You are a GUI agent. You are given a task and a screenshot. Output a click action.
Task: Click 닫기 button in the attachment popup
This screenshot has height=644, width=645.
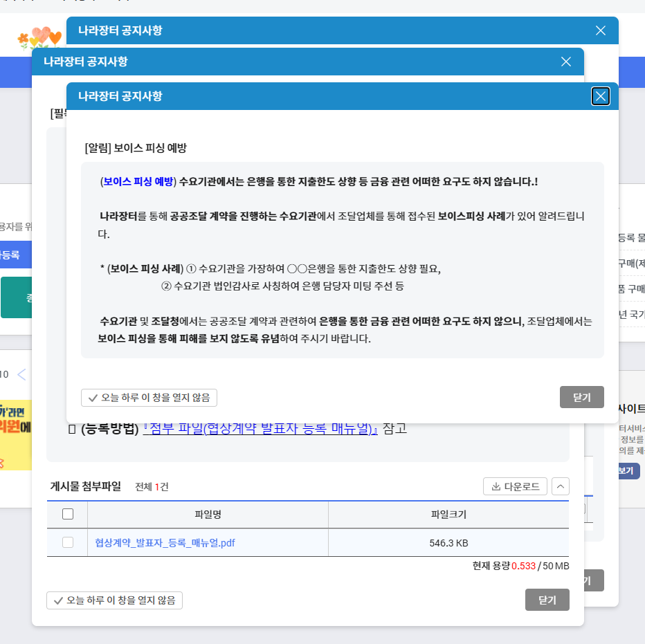click(547, 600)
